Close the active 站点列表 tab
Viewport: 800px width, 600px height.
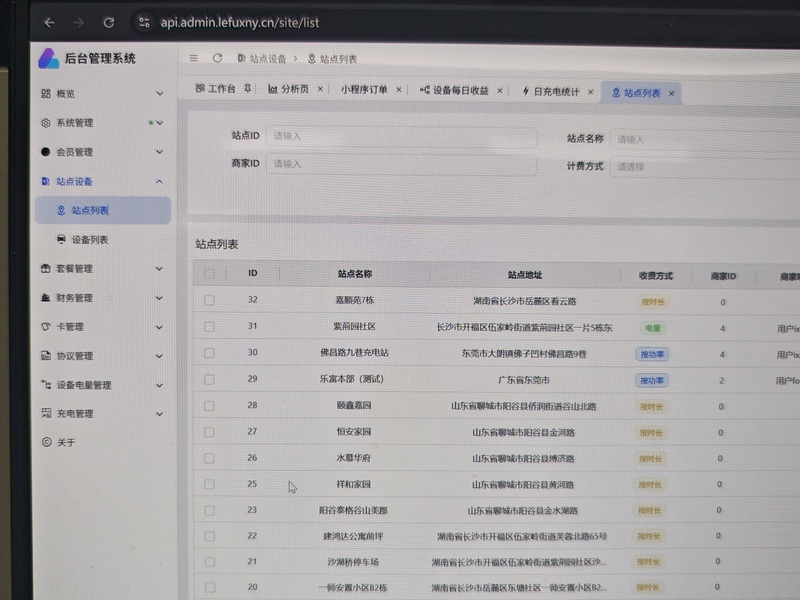point(671,93)
